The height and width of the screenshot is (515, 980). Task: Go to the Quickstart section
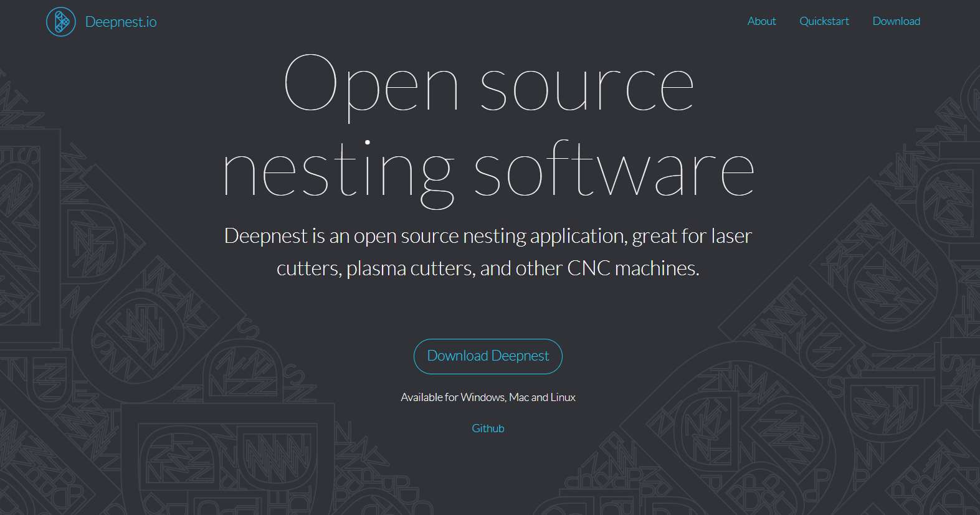pyautogui.click(x=824, y=21)
